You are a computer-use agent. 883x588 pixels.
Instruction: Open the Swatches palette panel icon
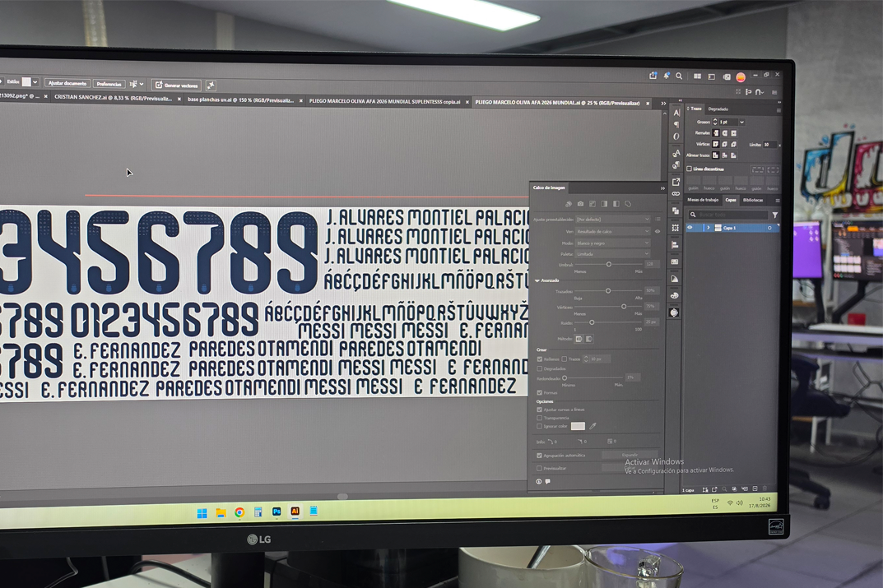tap(675, 296)
